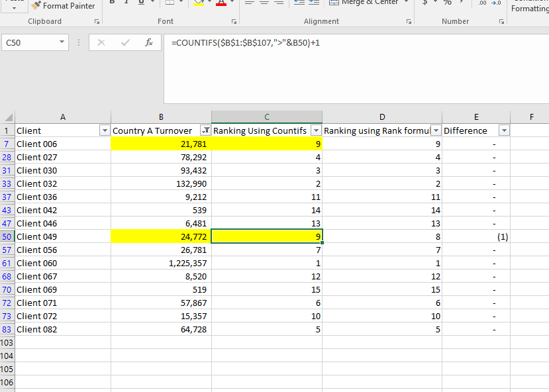Open the Merge & Center dropdown arrow
This screenshot has width=549, height=392.
[x=406, y=2]
